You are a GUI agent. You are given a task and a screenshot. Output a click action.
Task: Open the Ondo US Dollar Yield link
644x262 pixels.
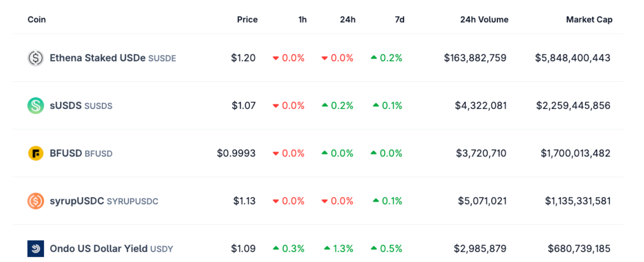pyautogui.click(x=99, y=249)
